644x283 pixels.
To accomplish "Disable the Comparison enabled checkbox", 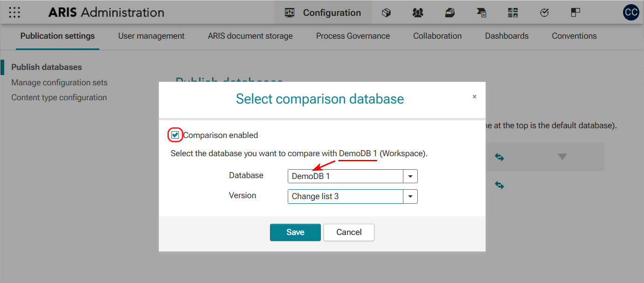I will (175, 135).
